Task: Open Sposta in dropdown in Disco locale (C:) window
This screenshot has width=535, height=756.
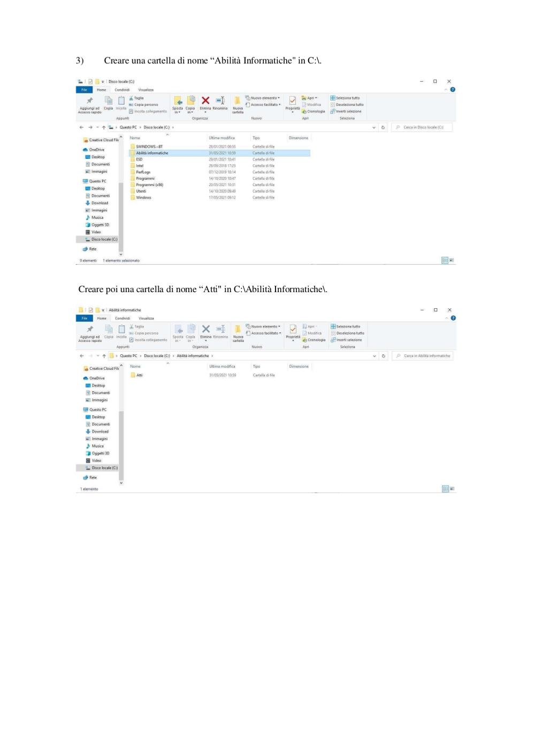Action: pyautogui.click(x=178, y=104)
